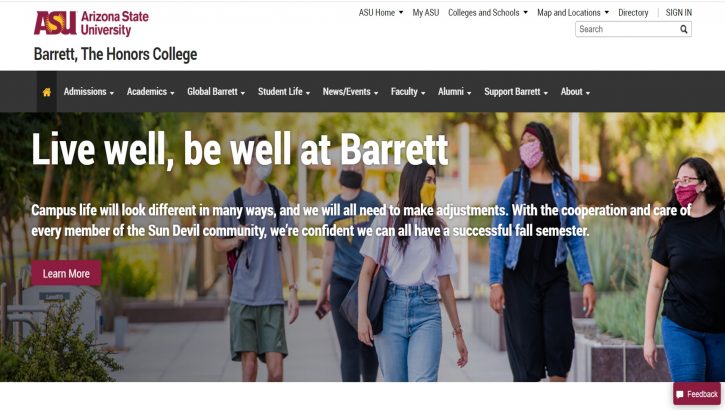Open the Faculty menu

408,92
